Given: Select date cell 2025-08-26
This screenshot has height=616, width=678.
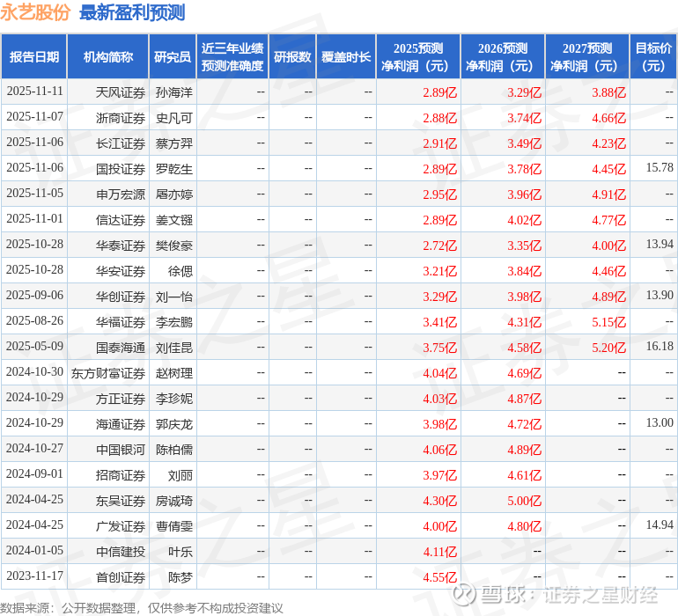Looking at the screenshot, I should tap(34, 320).
